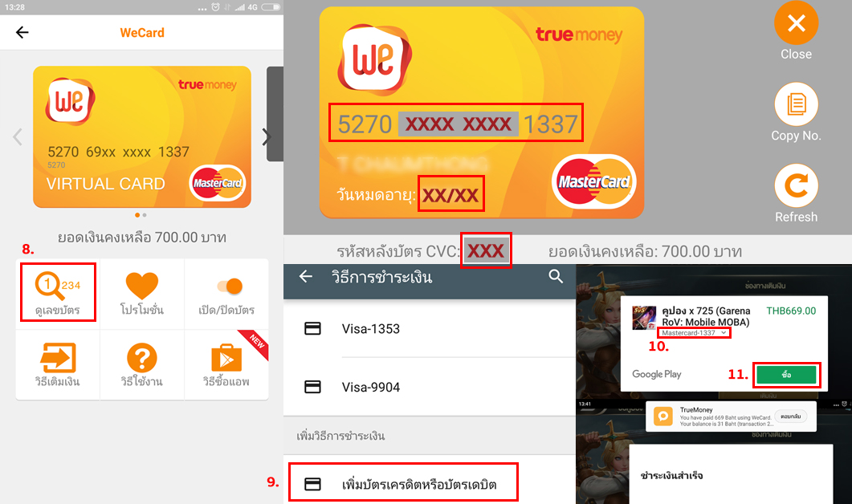Search payment methods with magnifier icon
The width and height of the screenshot is (852, 504).
click(556, 276)
